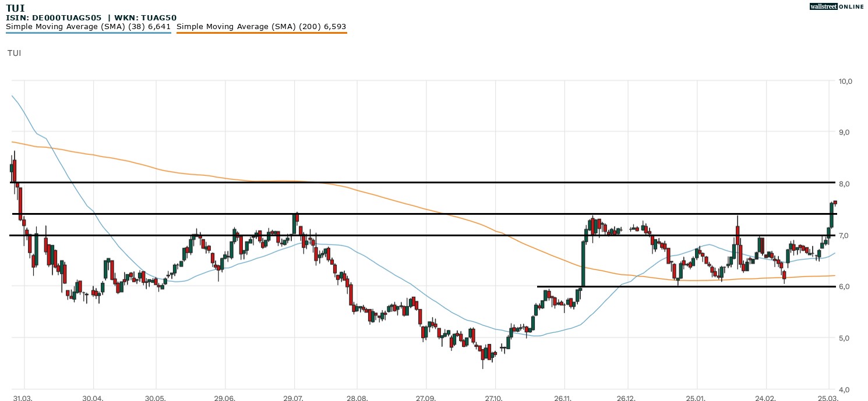Click the last green candle at far right
Screen dimensions: 868x401
[x=831, y=215]
